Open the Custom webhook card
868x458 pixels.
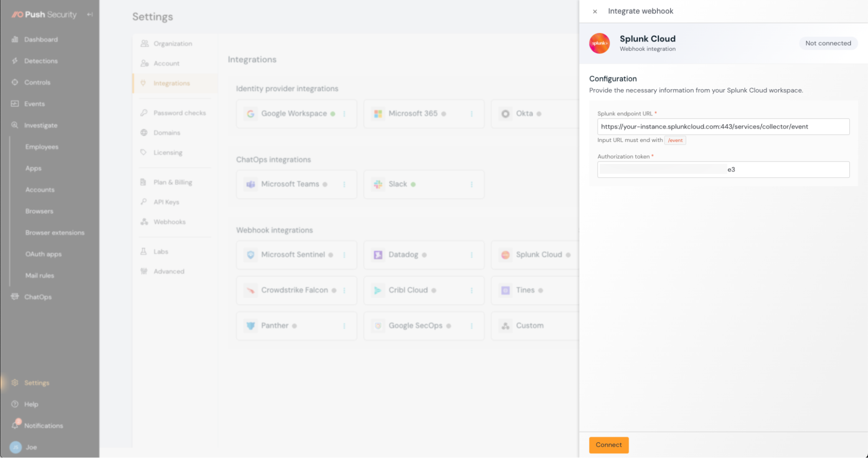click(x=535, y=326)
